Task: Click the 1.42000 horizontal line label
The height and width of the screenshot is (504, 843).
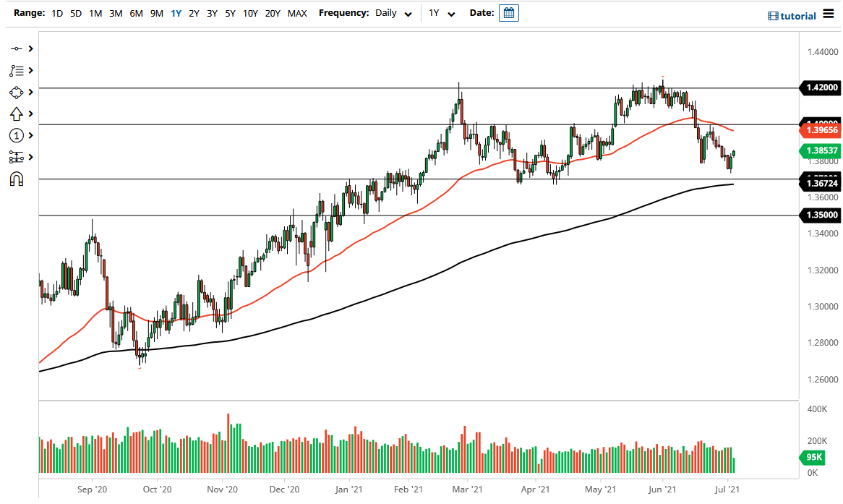Action: point(819,87)
